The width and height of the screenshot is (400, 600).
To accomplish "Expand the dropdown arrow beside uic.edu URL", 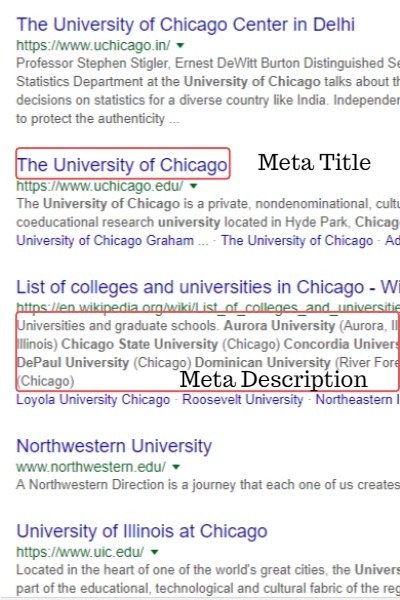I will 154,552.
